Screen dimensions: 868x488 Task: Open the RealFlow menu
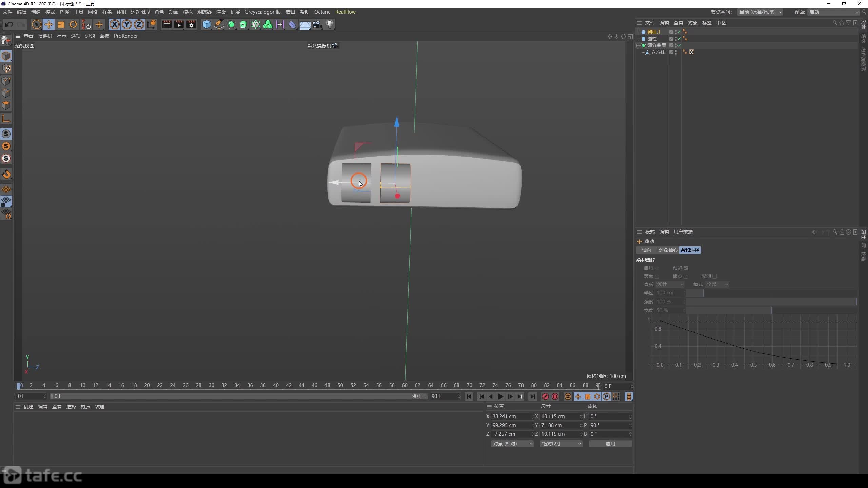345,12
